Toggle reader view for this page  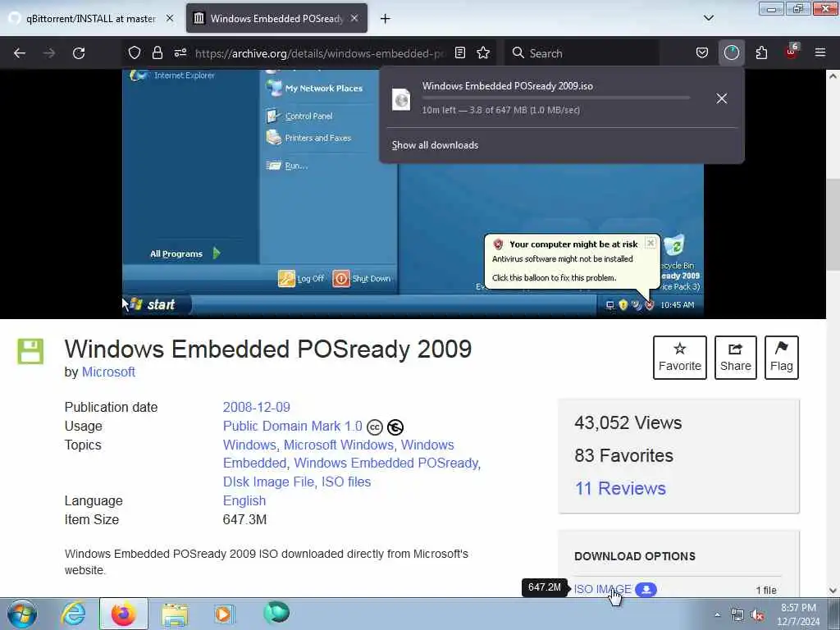click(460, 52)
